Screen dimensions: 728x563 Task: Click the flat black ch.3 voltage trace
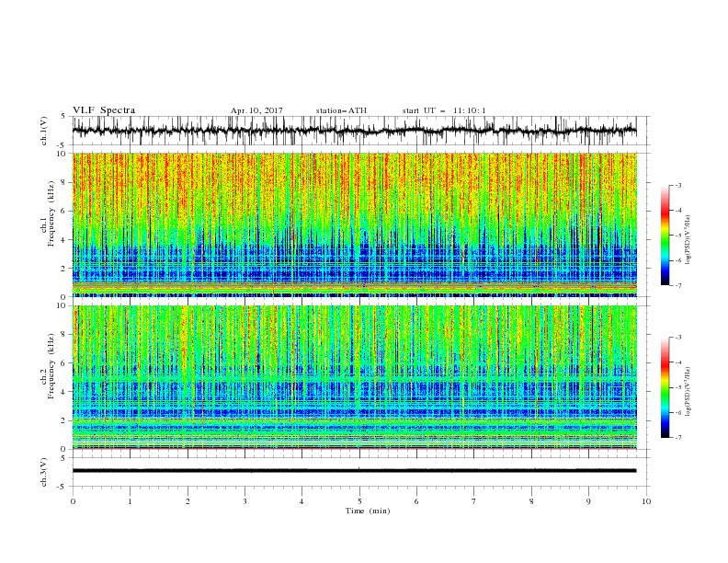354,471
